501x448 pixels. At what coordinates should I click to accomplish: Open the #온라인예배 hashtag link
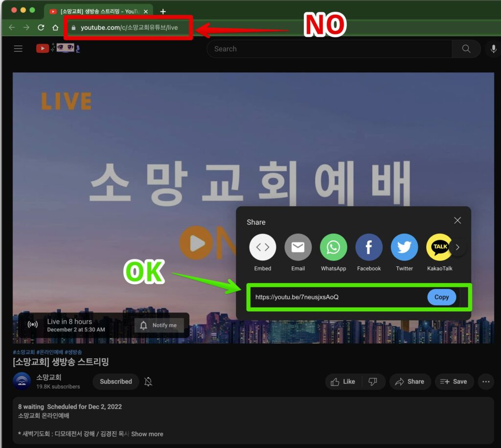pyautogui.click(x=49, y=352)
